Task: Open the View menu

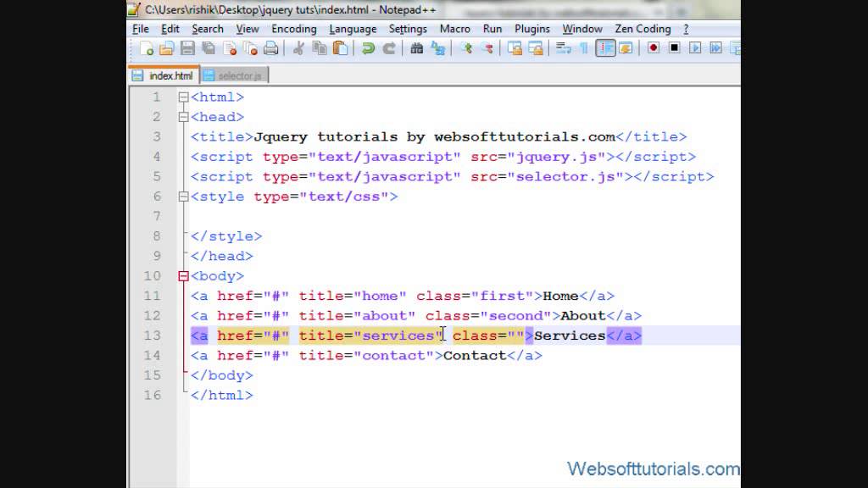Action: tap(248, 29)
